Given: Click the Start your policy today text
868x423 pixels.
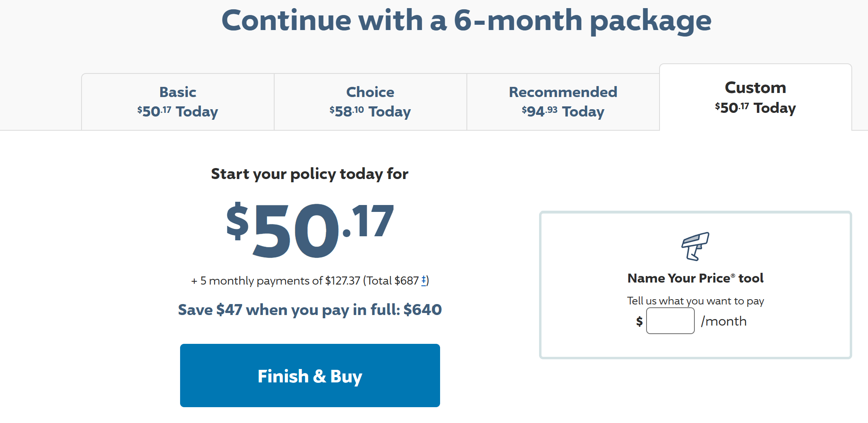Looking at the screenshot, I should pyautogui.click(x=310, y=174).
